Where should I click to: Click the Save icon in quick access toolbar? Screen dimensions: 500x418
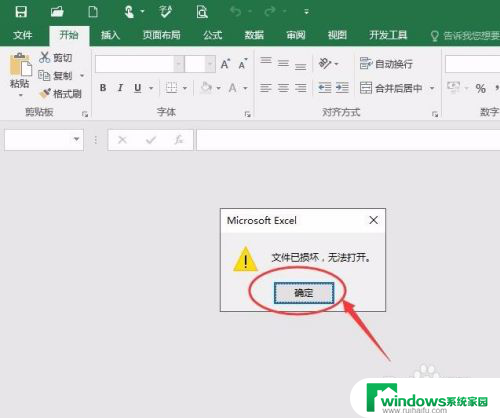click(21, 12)
